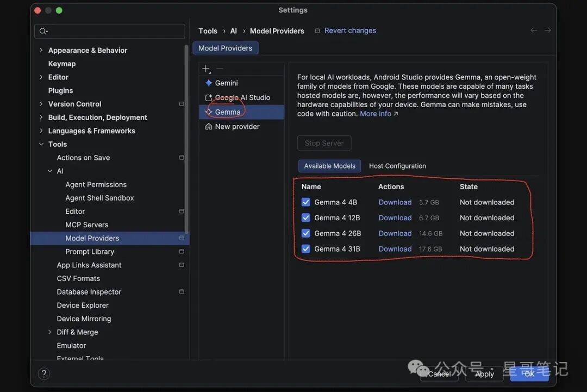The width and height of the screenshot is (587, 392).
Task: Click the minus icon to remove provider
Action: pos(220,69)
